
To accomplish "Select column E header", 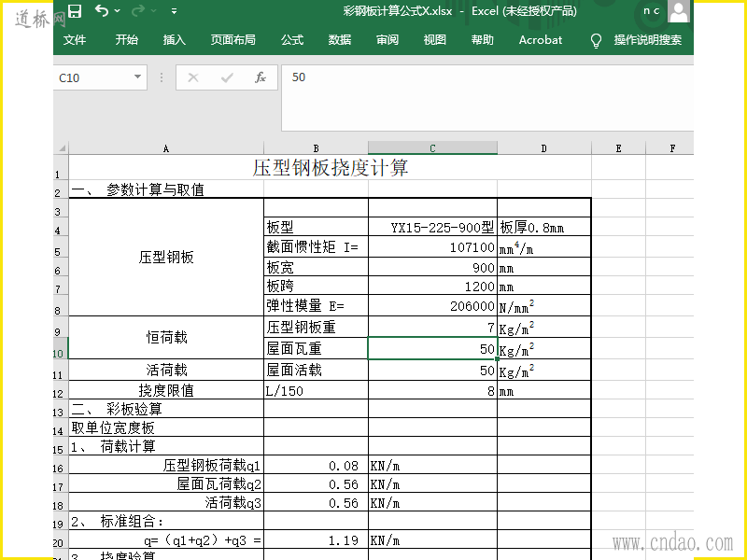I will point(618,148).
